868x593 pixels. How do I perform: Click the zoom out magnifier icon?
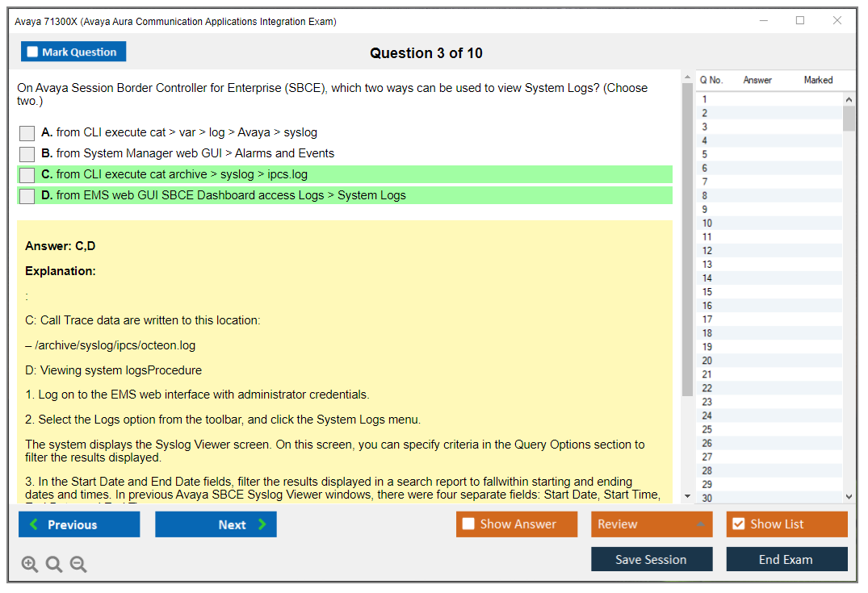(78, 565)
